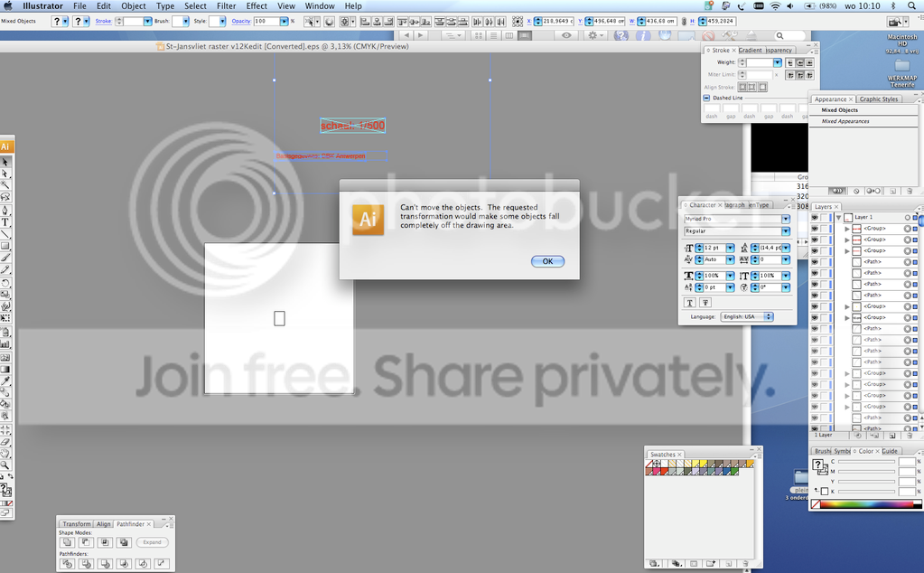Open the Effect menu
Viewport: 924px width, 573px height.
257,6
